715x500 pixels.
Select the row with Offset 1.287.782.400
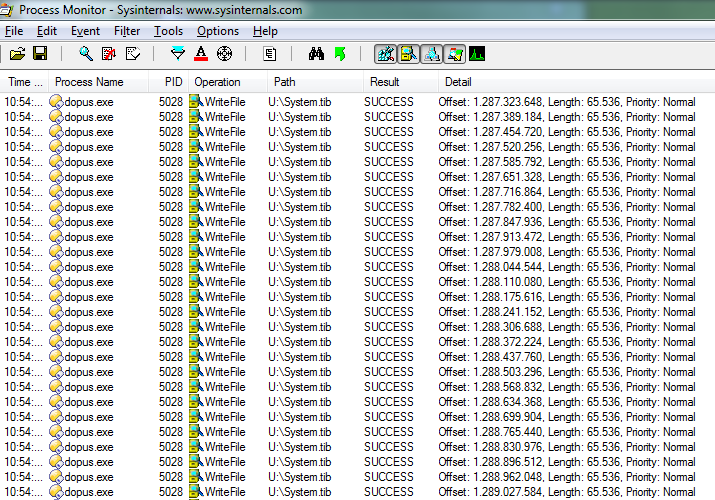point(358,207)
